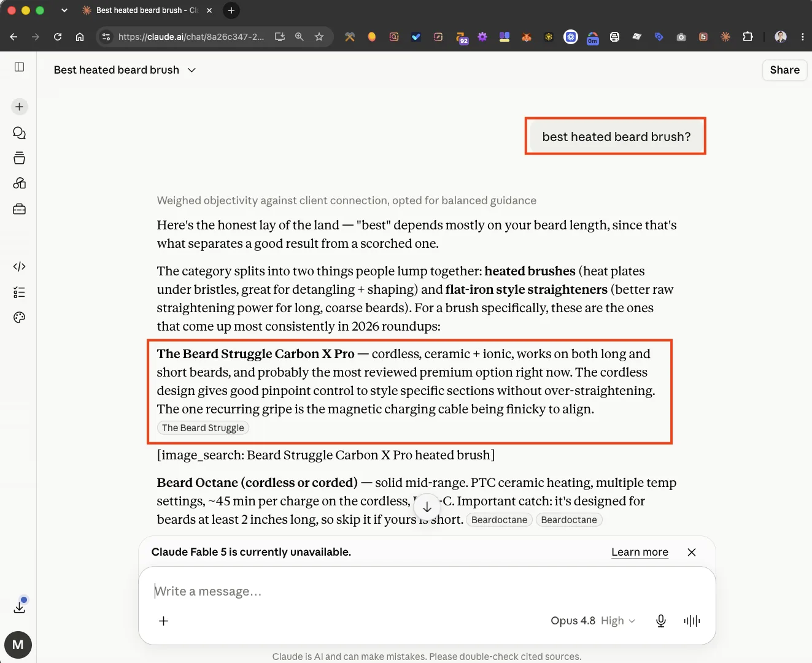Click the Share button
Viewport: 812px width, 663px height.
pyautogui.click(x=785, y=70)
